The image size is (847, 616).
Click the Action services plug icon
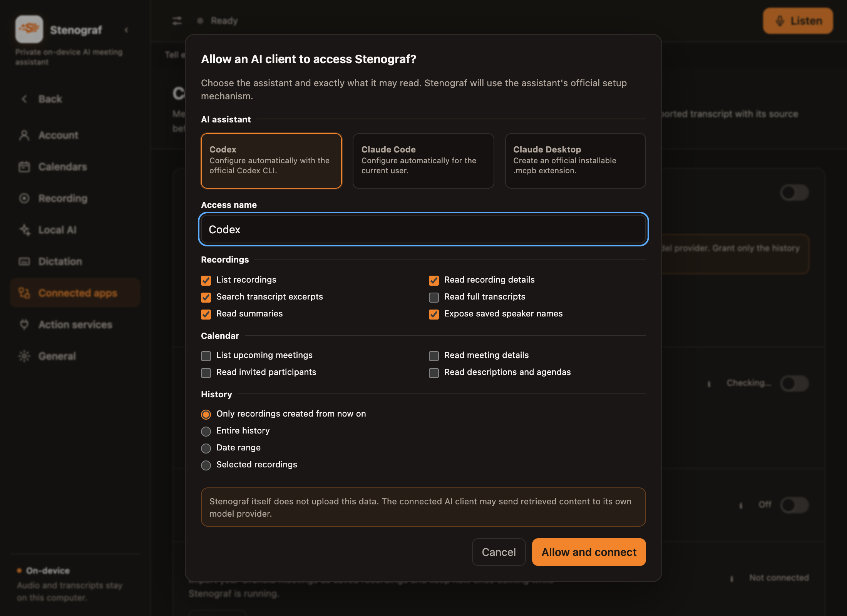24,325
